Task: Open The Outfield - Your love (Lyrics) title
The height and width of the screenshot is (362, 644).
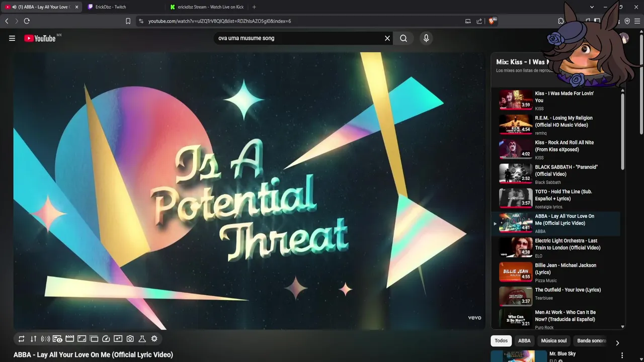Action: click(568, 290)
